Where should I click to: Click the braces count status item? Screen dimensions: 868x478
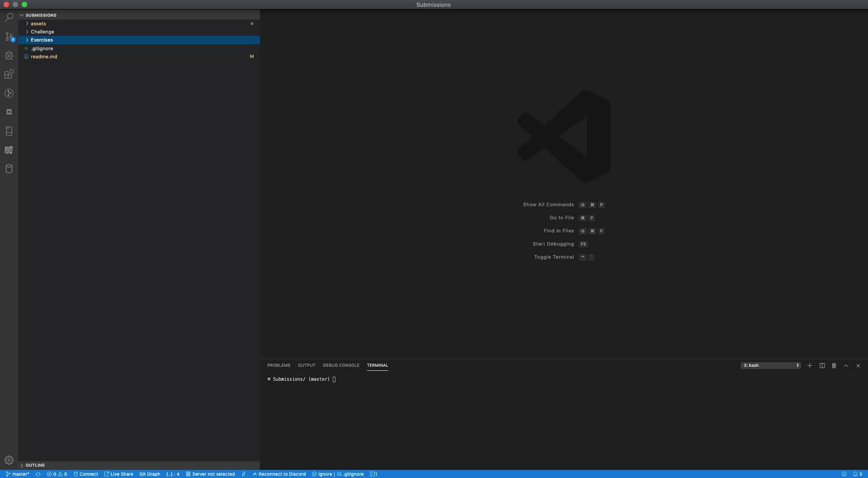coord(173,474)
